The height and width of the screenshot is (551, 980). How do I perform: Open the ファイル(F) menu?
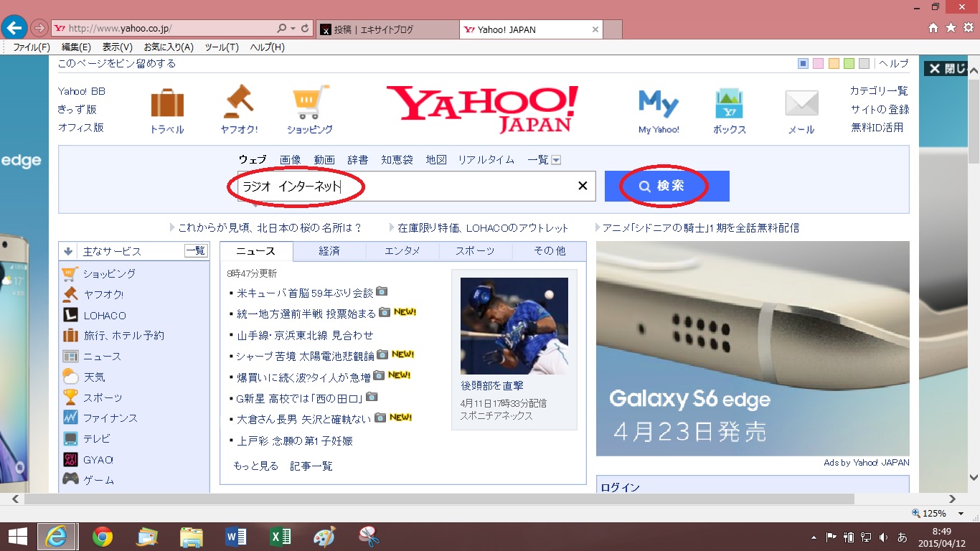point(32,47)
